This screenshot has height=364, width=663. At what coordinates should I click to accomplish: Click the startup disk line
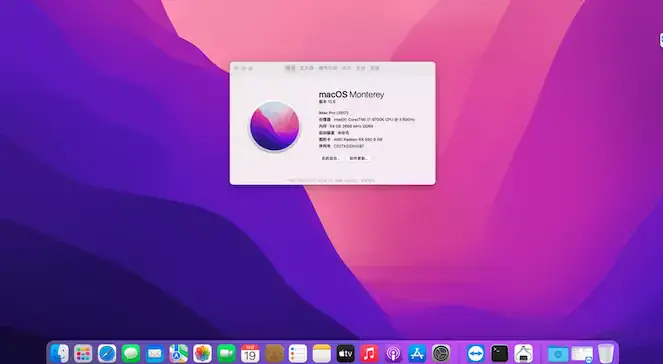click(x=334, y=133)
